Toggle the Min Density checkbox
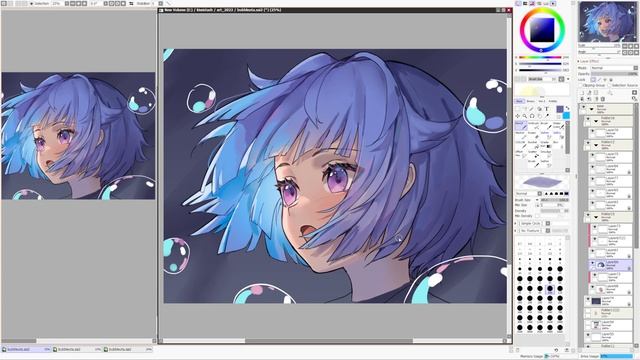This screenshot has width=640, height=360. 538,216
